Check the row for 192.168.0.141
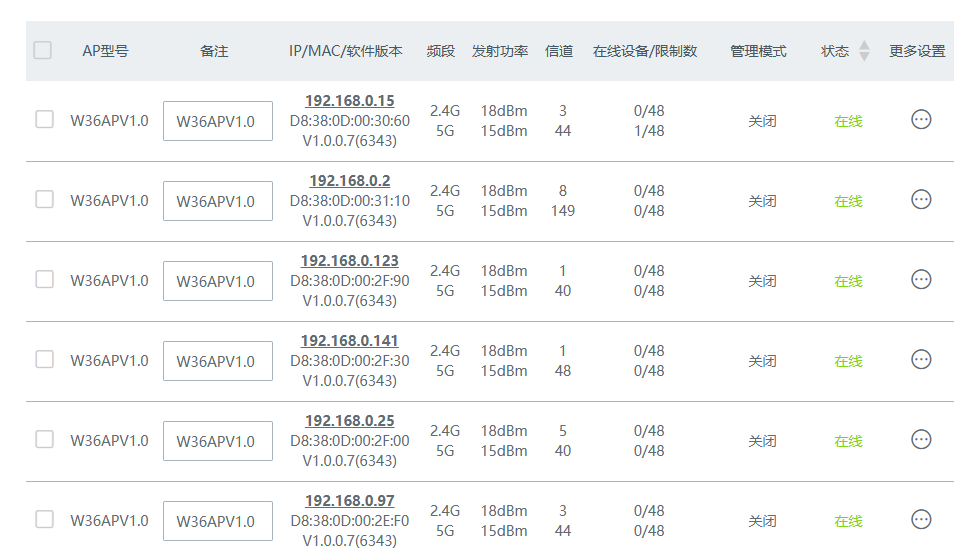 point(44,359)
